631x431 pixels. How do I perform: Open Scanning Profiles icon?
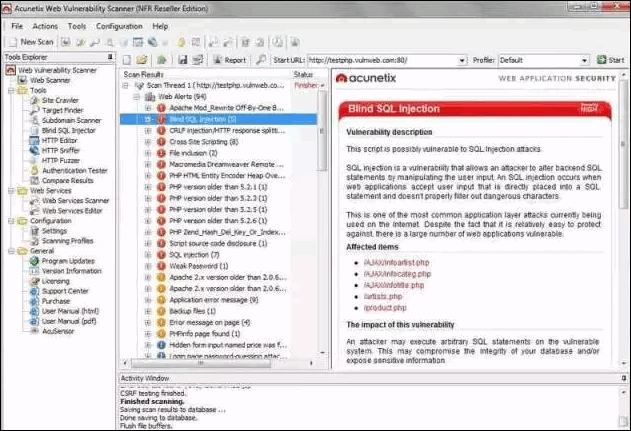35,241
